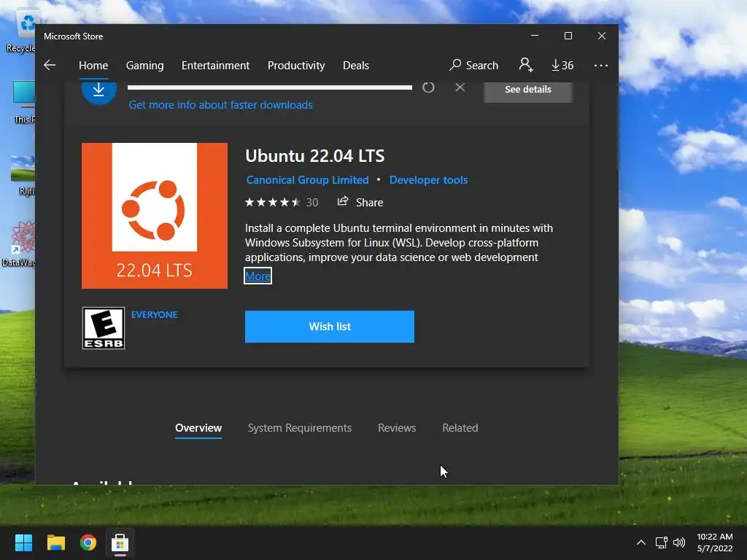Select the Overview section tab

198,427
